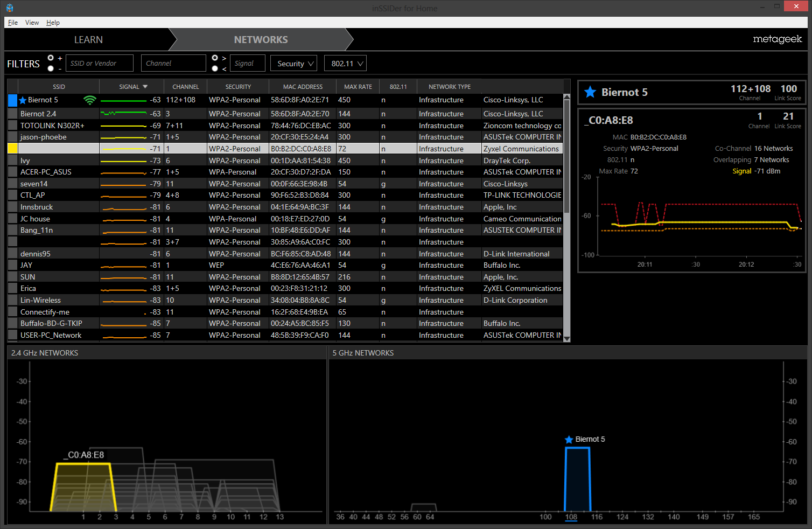Select the Erica network row
The width and height of the screenshot is (812, 529).
tap(285, 288)
